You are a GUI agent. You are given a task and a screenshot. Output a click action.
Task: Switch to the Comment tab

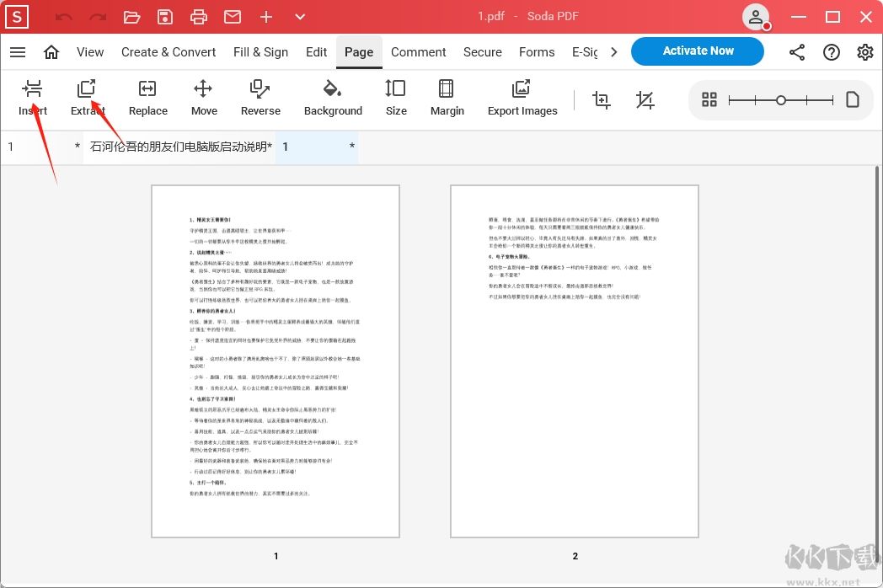[x=418, y=51]
